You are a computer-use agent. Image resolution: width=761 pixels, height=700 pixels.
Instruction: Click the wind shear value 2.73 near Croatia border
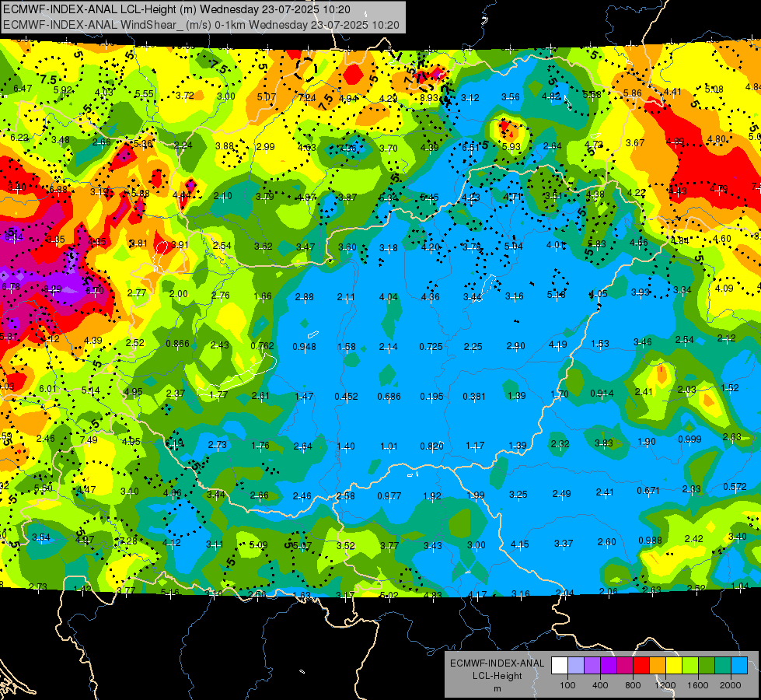click(217, 444)
